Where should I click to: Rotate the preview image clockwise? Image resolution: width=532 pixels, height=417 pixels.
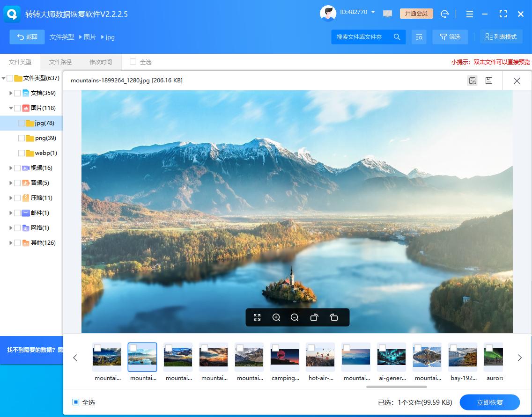[x=333, y=317]
